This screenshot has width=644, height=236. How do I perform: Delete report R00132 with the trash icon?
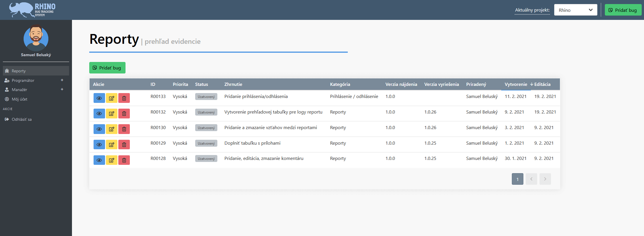pos(124,114)
